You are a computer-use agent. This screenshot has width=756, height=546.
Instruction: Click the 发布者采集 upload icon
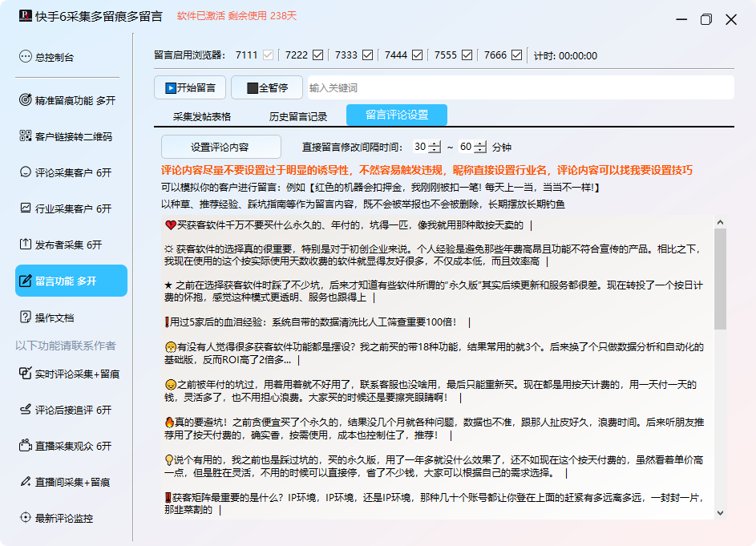tap(25, 245)
